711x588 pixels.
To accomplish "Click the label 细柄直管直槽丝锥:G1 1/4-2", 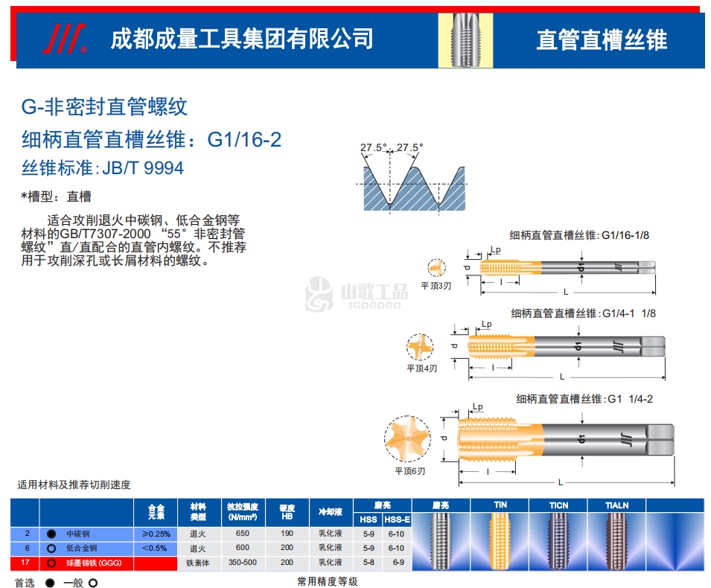I will (584, 399).
